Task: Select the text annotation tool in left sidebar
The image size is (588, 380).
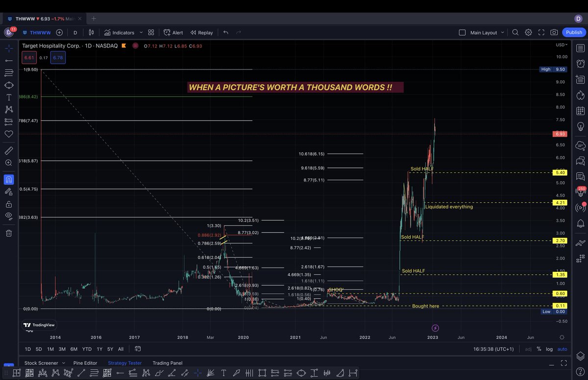Action: (8, 97)
